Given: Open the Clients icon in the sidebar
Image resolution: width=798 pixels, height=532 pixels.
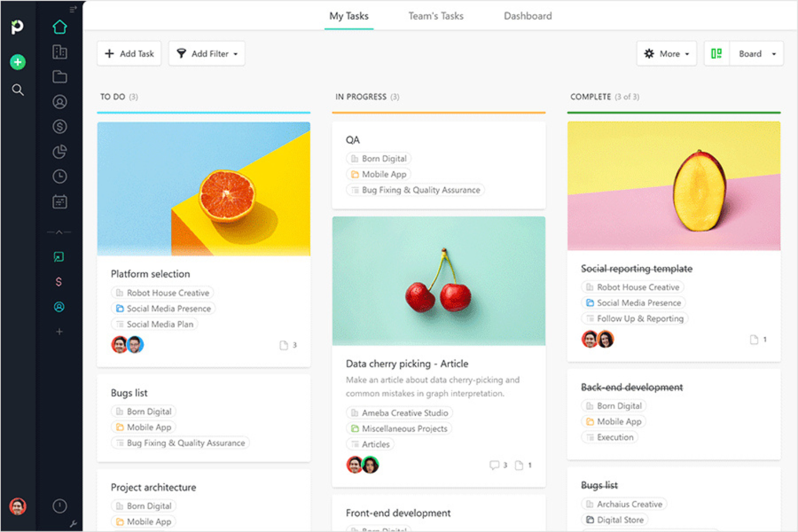Looking at the screenshot, I should 59,101.
